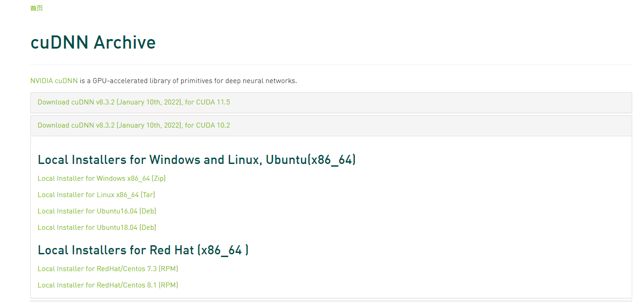Open the NVIDIA cuDNN link

54,81
